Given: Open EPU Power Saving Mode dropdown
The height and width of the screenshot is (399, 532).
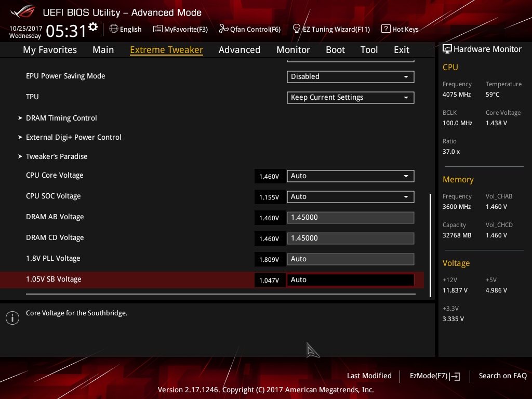Looking at the screenshot, I should point(351,77).
